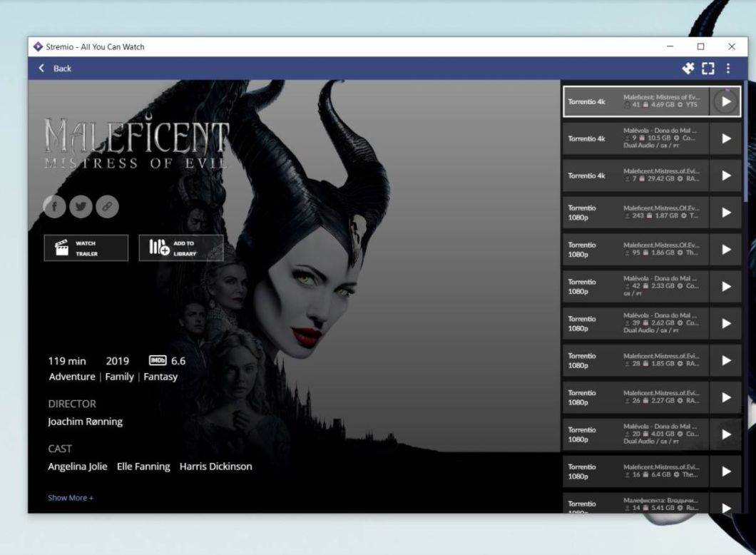Share on Facebook icon
756x555 pixels.
[54, 206]
